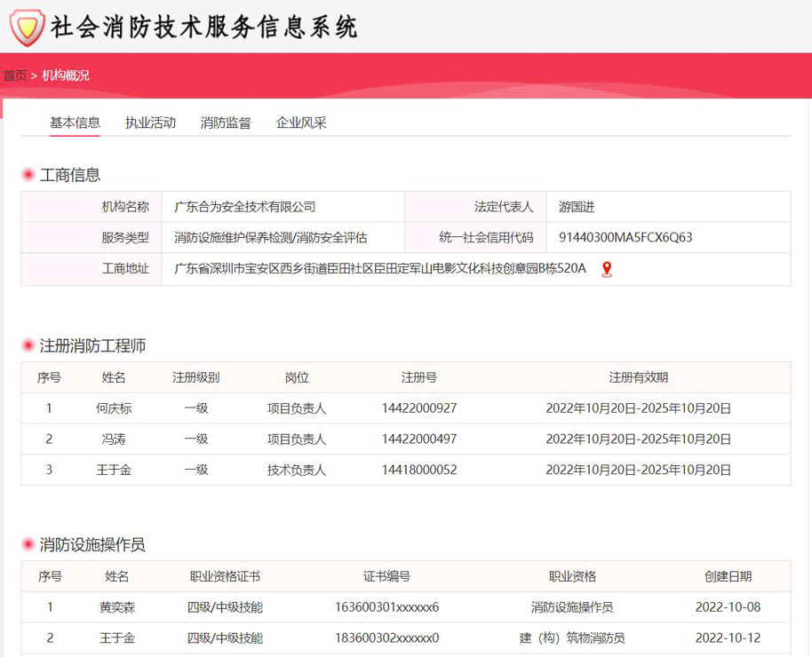Go to 首页 in the breadcrumb
Viewport: 812px width, 657px height.
14,75
